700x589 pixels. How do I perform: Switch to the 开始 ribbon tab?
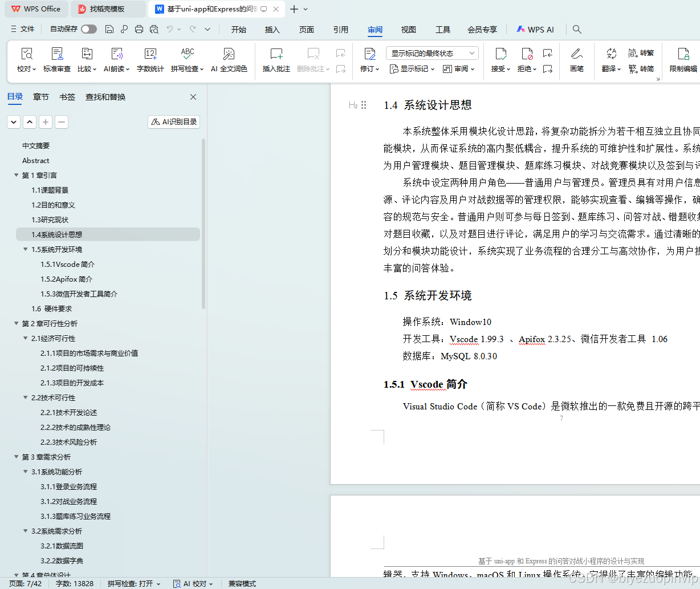(239, 30)
